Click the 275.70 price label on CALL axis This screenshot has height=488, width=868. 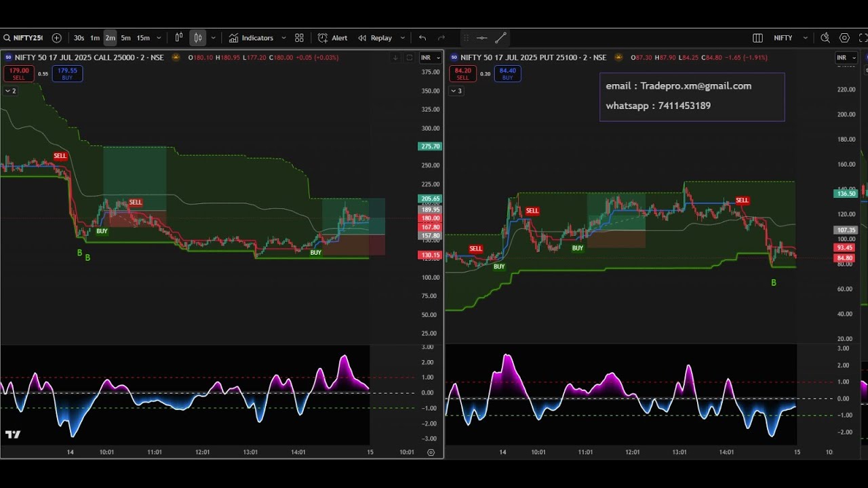(x=431, y=146)
